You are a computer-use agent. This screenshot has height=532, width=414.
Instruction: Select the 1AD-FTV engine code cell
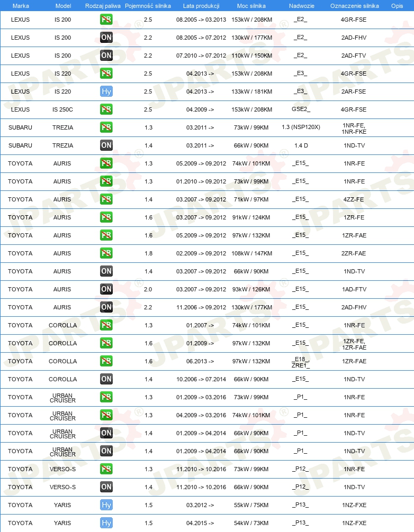point(354,289)
